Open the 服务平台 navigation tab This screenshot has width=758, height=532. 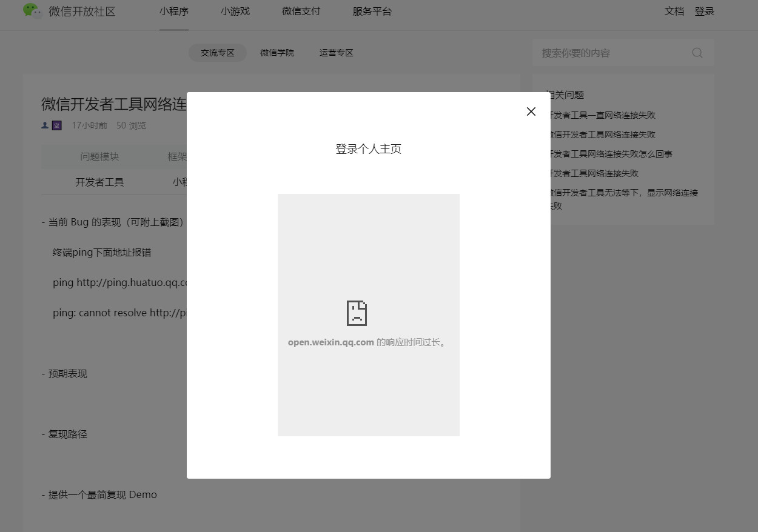pyautogui.click(x=372, y=12)
